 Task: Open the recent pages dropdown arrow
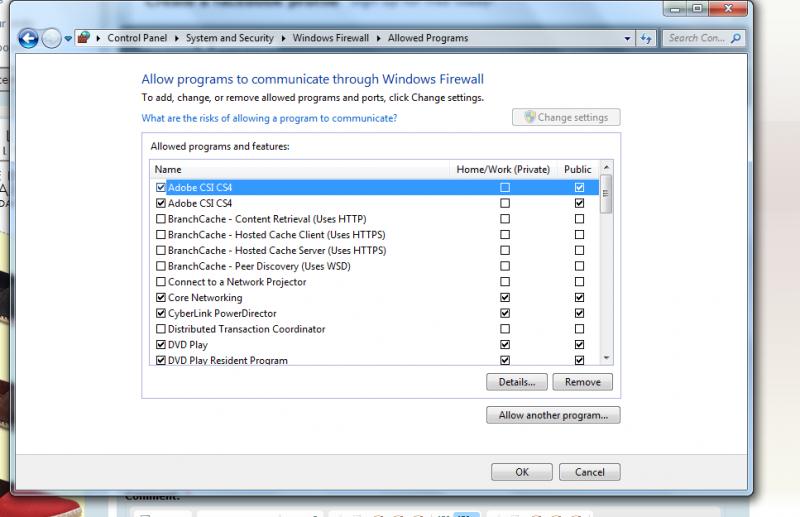(68, 39)
